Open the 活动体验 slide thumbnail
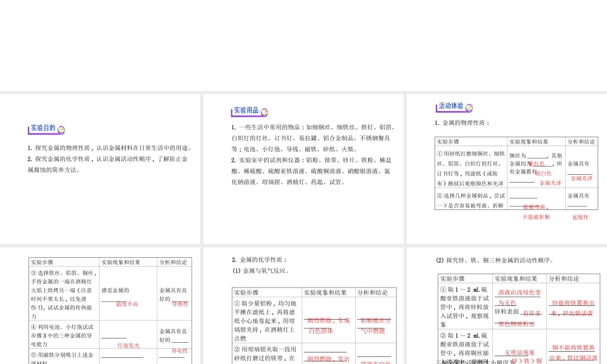This screenshot has width=607, height=364. tap(507, 169)
